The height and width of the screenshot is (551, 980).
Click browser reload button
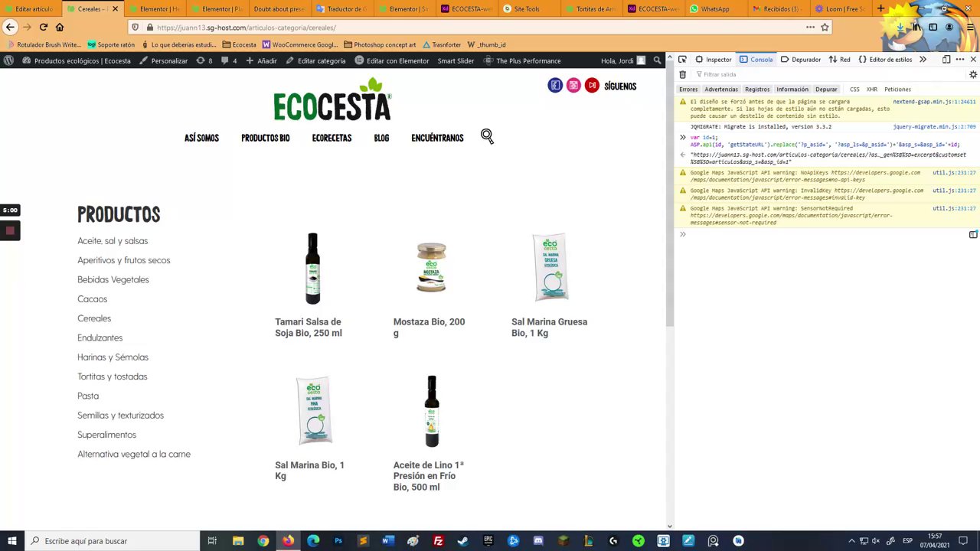[43, 27]
